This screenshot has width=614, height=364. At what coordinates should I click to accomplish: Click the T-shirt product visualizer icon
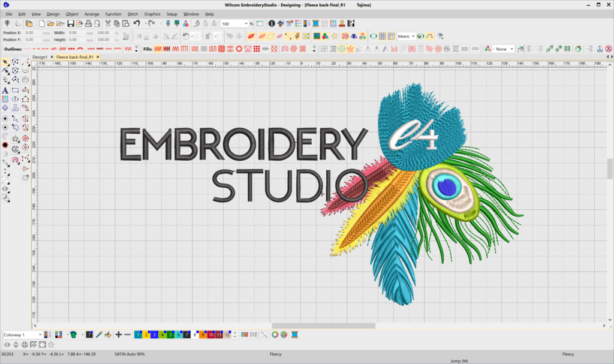click(x=74, y=335)
